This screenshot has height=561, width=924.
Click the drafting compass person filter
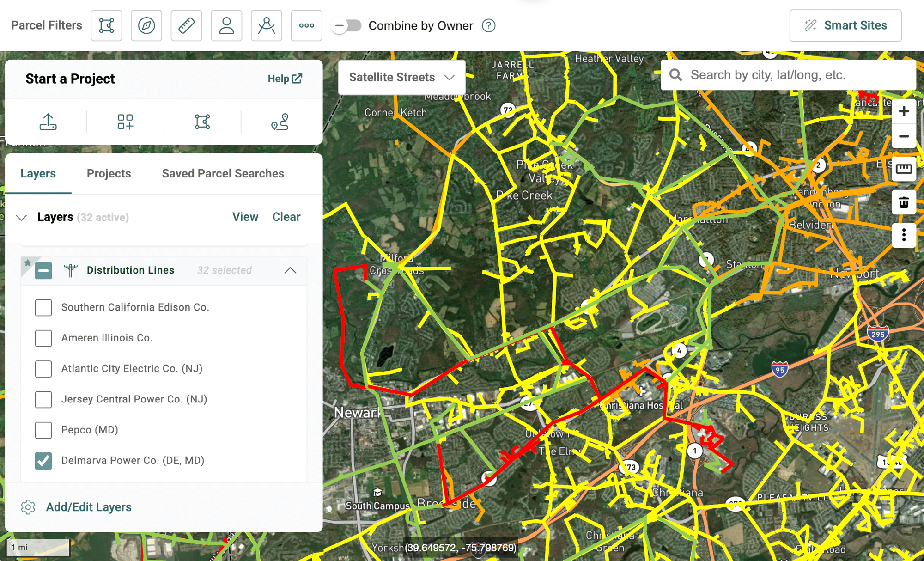(x=267, y=25)
